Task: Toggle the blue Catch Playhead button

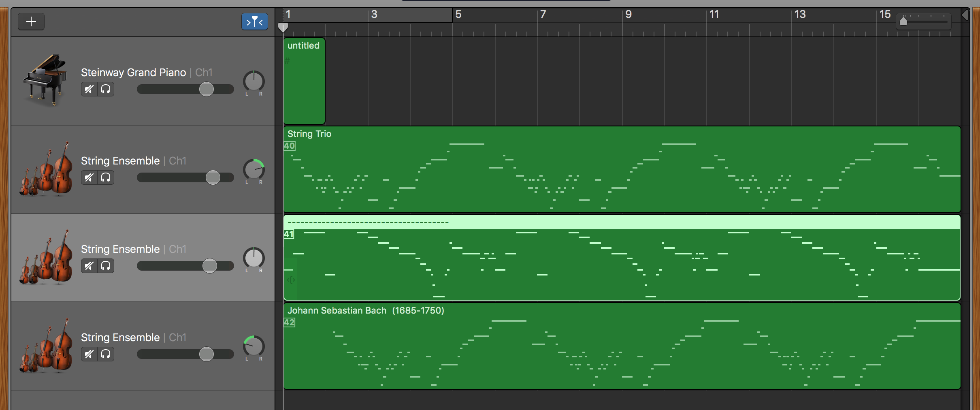Action: click(x=255, y=21)
